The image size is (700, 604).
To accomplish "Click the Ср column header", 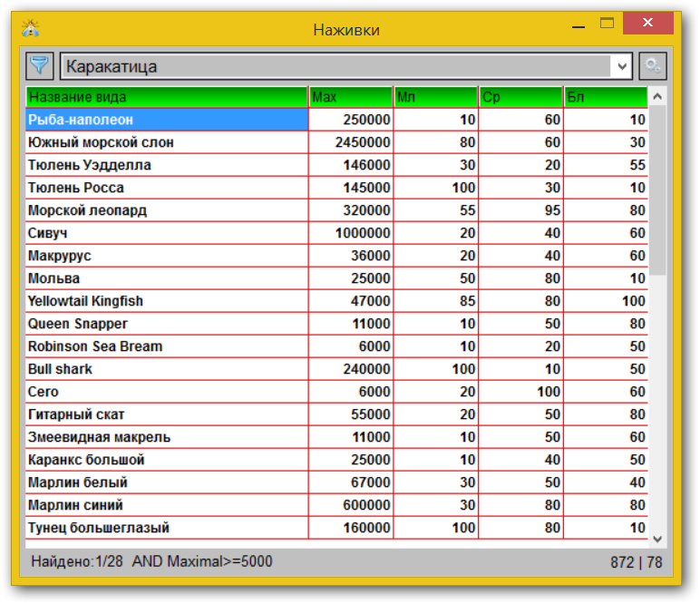I will click(520, 97).
